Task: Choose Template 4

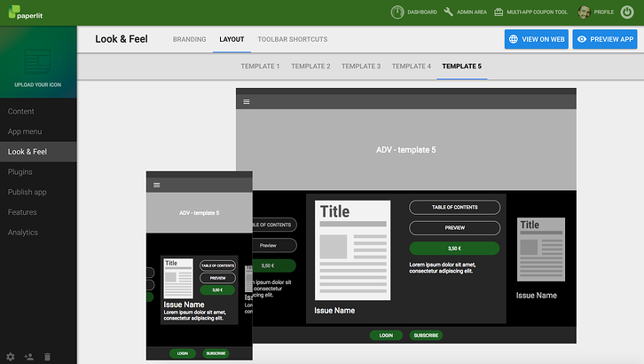Action: point(411,67)
